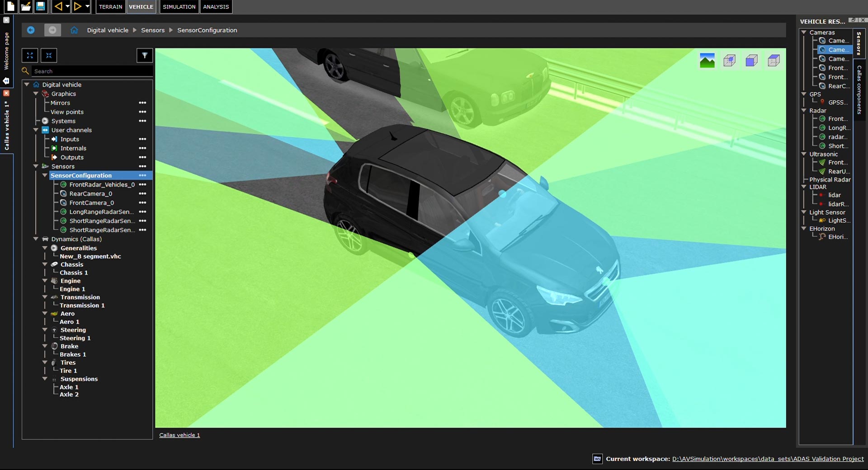
Task: Select FrontCamera_0 in the sensor tree
Action: [91, 202]
